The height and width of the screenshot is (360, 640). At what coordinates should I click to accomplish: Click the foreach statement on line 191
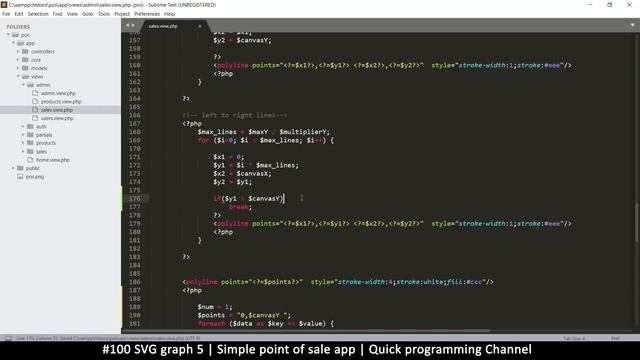[x=266, y=324]
